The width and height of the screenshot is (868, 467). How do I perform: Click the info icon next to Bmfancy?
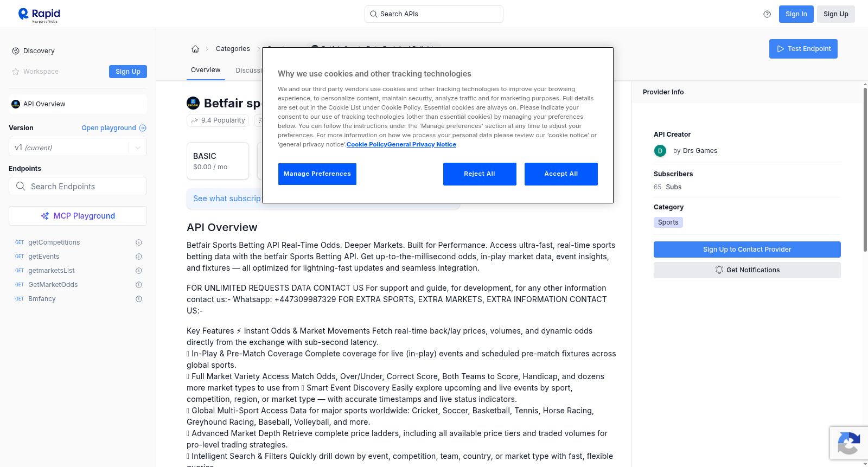coord(139,299)
